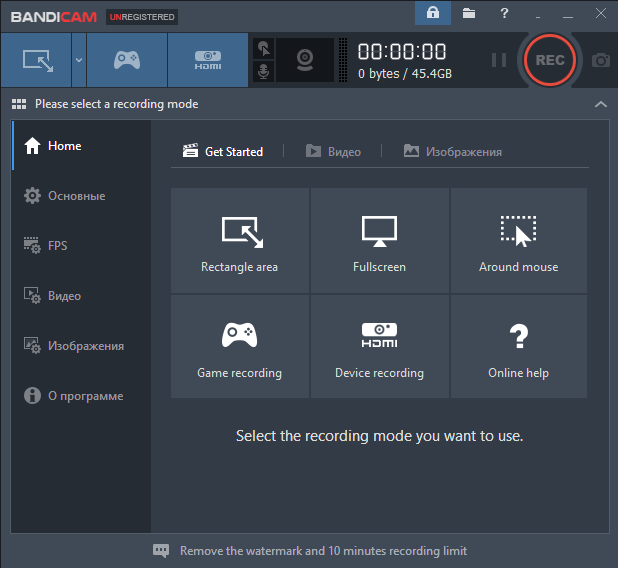The image size is (618, 568).
Task: Open О программе in sidebar
Action: (81, 396)
